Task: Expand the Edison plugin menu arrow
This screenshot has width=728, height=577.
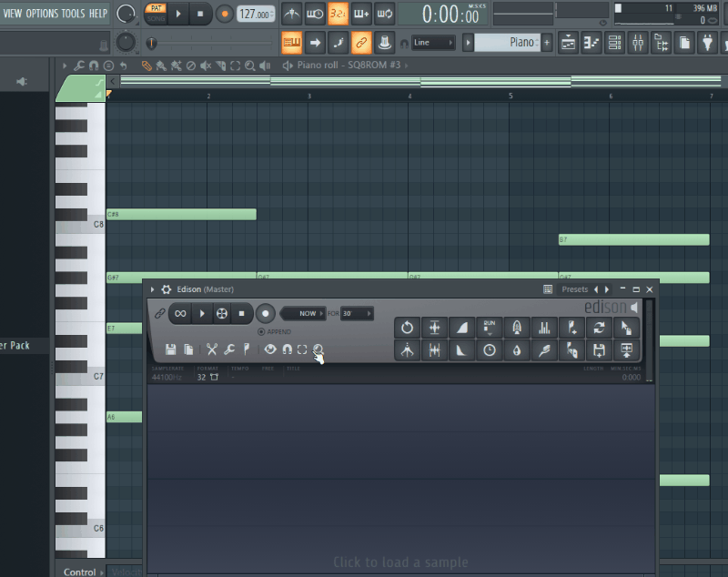Action: coord(152,289)
